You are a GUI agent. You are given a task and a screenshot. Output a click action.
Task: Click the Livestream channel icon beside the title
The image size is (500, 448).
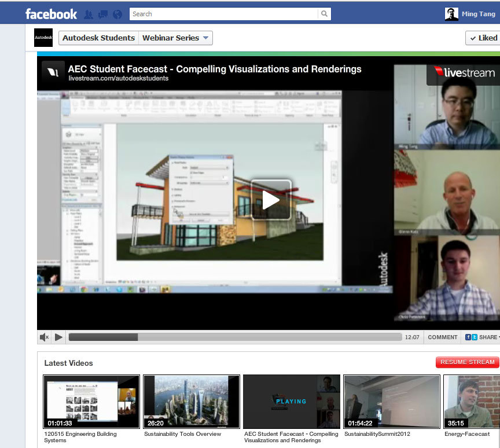pyautogui.click(x=53, y=72)
